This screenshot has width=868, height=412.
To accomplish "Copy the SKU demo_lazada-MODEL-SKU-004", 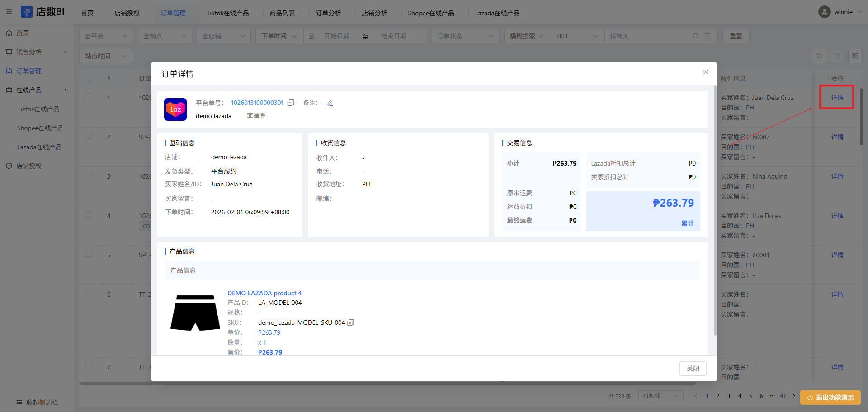I will 350,322.
